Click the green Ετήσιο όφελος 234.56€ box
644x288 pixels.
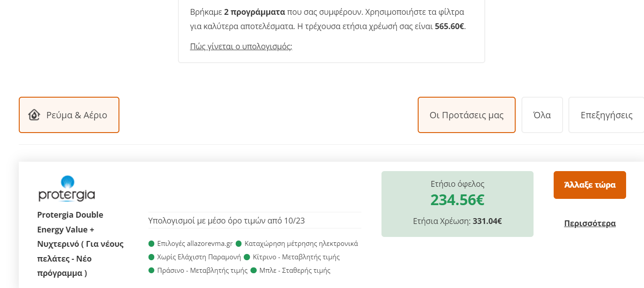(458, 204)
